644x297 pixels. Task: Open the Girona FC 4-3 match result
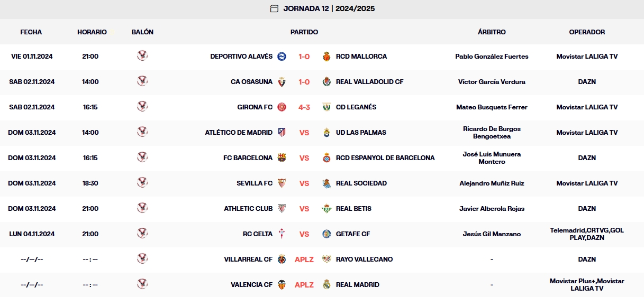(x=304, y=107)
